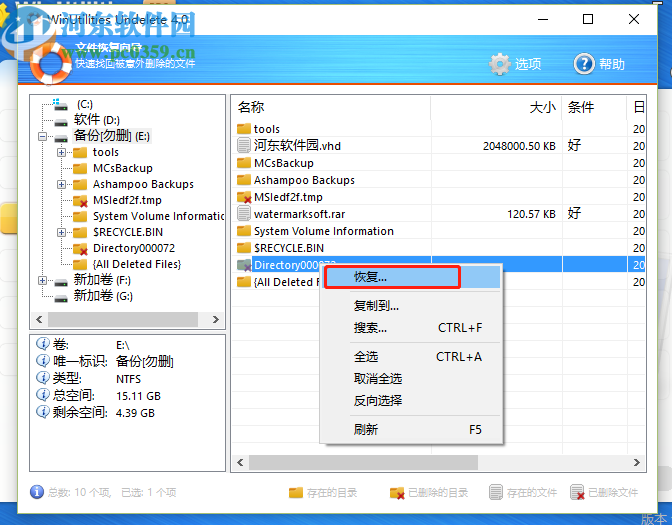Image resolution: width=672 pixels, height=525 pixels.
Task: Sort by the 大小 column header
Action: (x=496, y=107)
